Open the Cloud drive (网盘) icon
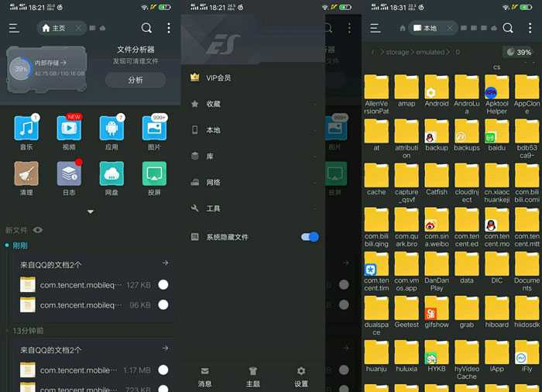The width and height of the screenshot is (542, 392). [x=111, y=174]
